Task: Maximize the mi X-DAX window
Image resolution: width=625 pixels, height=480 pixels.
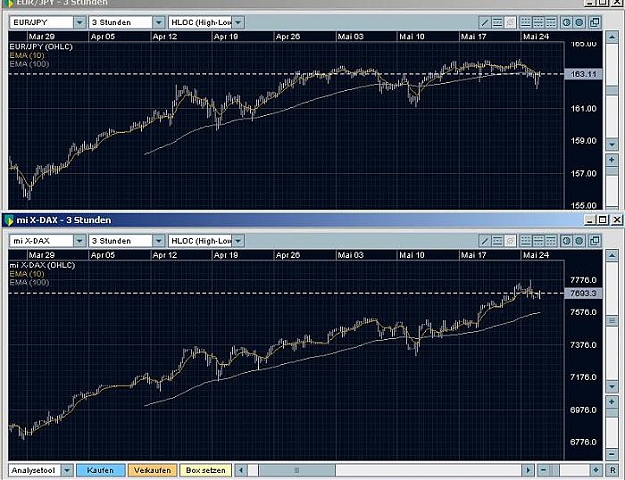Action: pyautogui.click(x=603, y=220)
